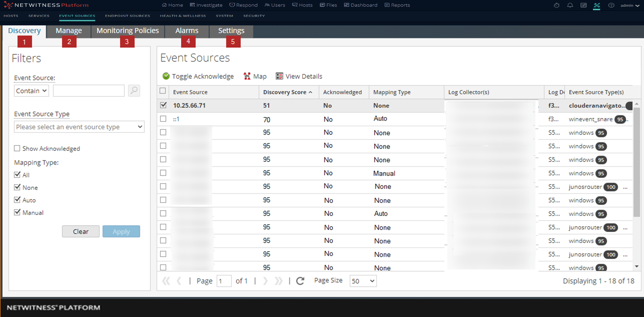Screen dimensions: 644x317
Task: Open the Contain operator dropdown
Action: tap(31, 91)
